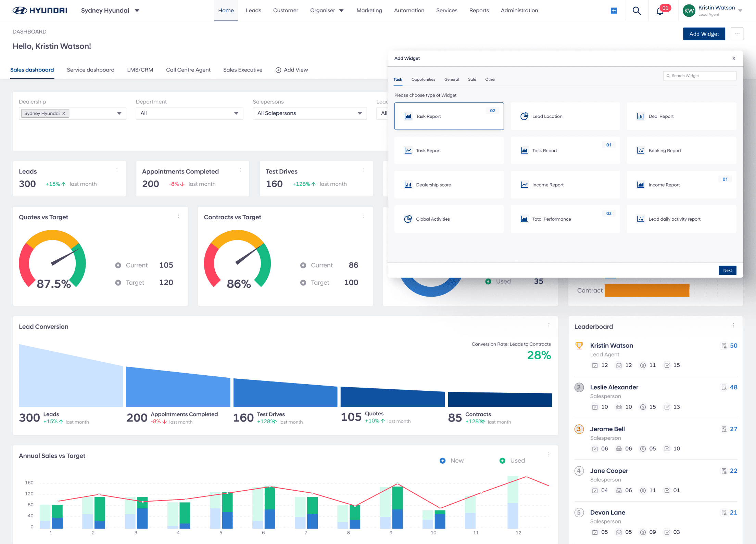Click Kristin Watson's trophy icon in Leaderboard
Viewport: 756px width, 544px height.
coord(579,346)
